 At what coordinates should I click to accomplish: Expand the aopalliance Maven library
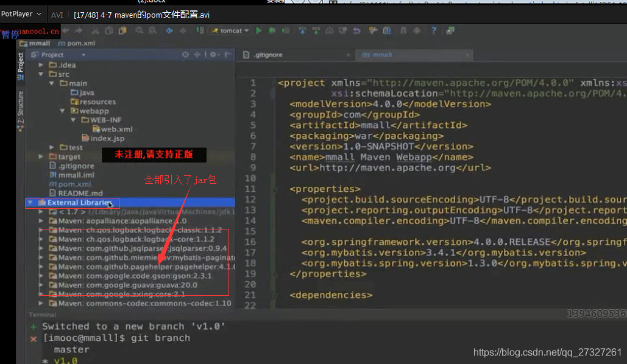pos(41,221)
